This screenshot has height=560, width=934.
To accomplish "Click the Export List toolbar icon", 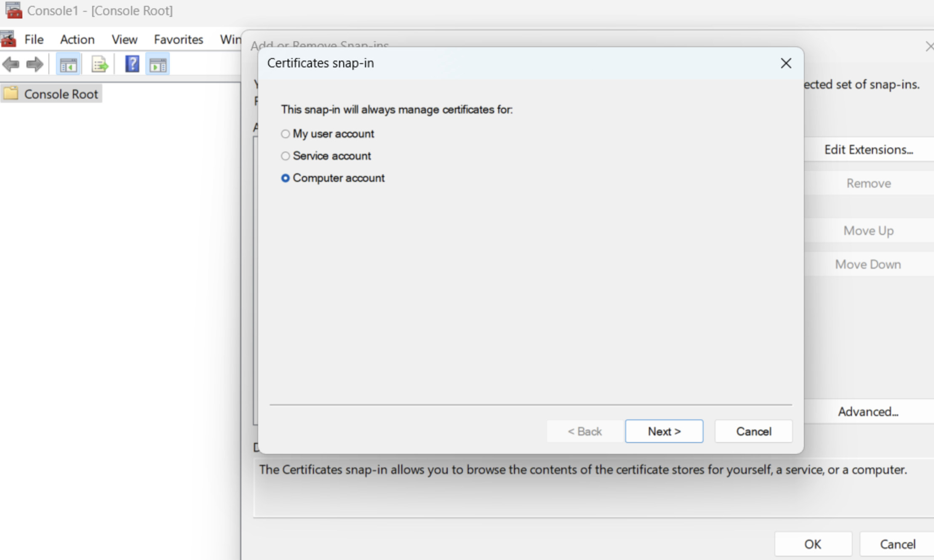I will [x=100, y=65].
